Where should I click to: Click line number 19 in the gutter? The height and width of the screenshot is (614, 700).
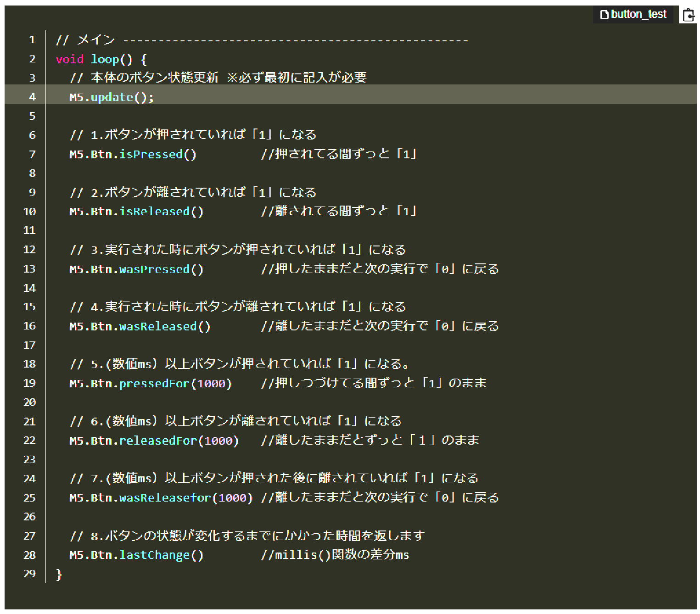[29, 383]
